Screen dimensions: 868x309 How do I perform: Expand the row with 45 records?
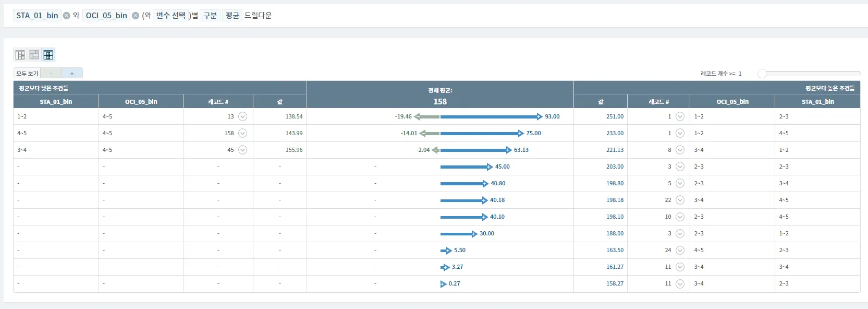pos(242,150)
